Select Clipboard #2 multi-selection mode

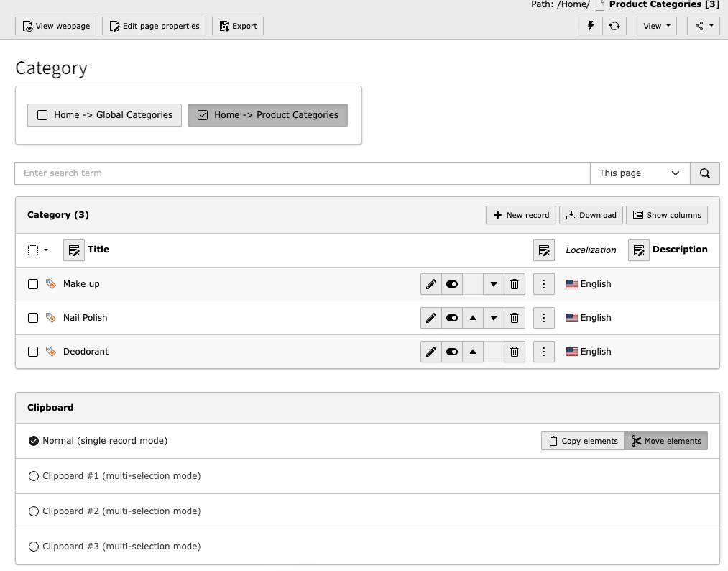[x=34, y=511]
